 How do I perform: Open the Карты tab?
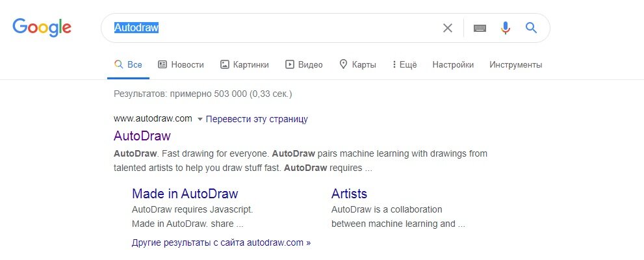click(357, 64)
